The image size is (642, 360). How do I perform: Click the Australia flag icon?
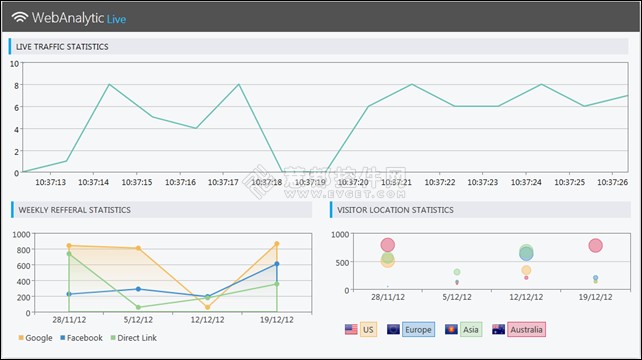(x=498, y=329)
